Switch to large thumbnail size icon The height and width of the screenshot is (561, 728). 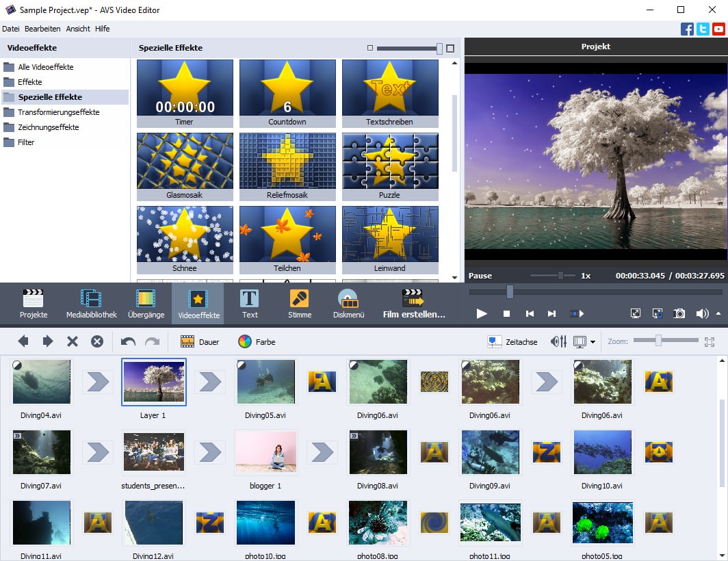pyautogui.click(x=450, y=48)
